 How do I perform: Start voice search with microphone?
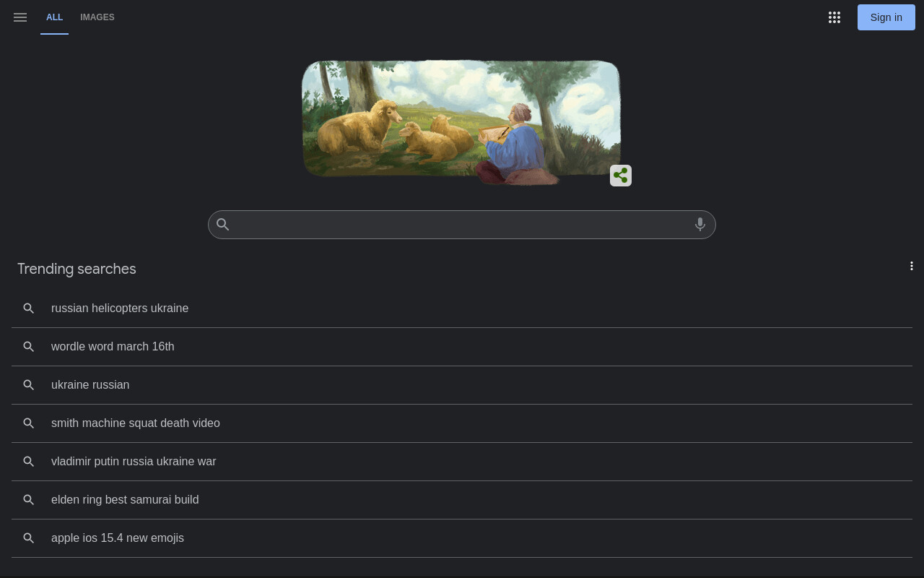(699, 225)
